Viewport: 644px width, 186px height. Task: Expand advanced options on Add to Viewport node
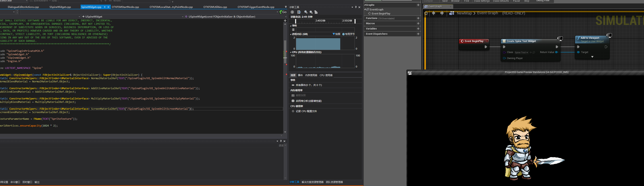[x=592, y=57]
